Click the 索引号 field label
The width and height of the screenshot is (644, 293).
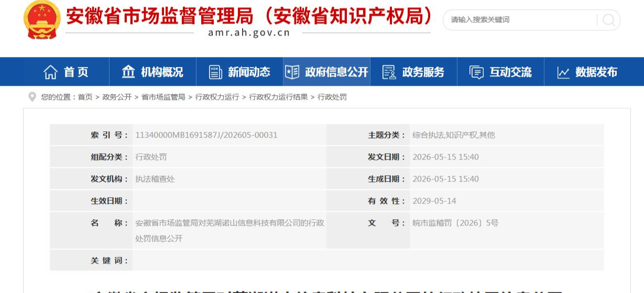click(x=110, y=135)
